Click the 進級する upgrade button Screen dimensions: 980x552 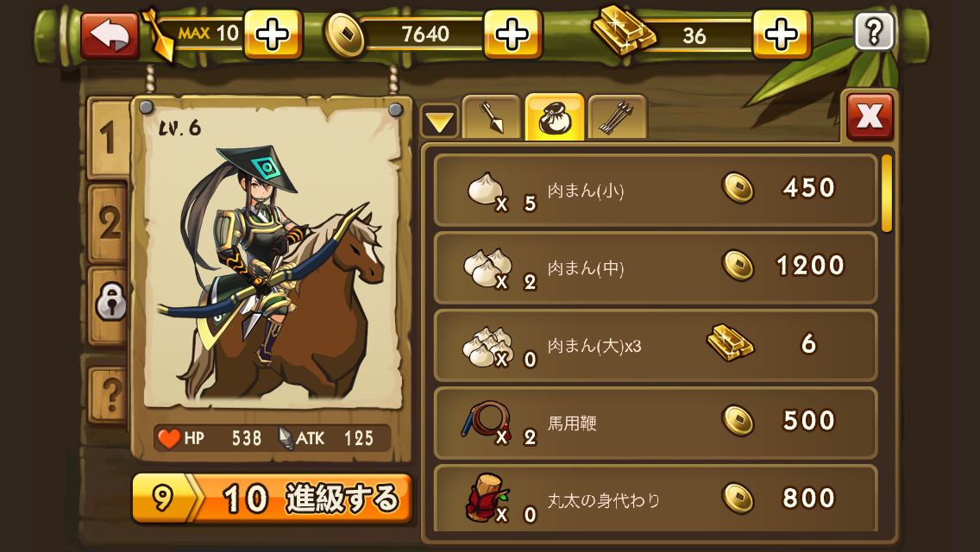[x=272, y=499]
